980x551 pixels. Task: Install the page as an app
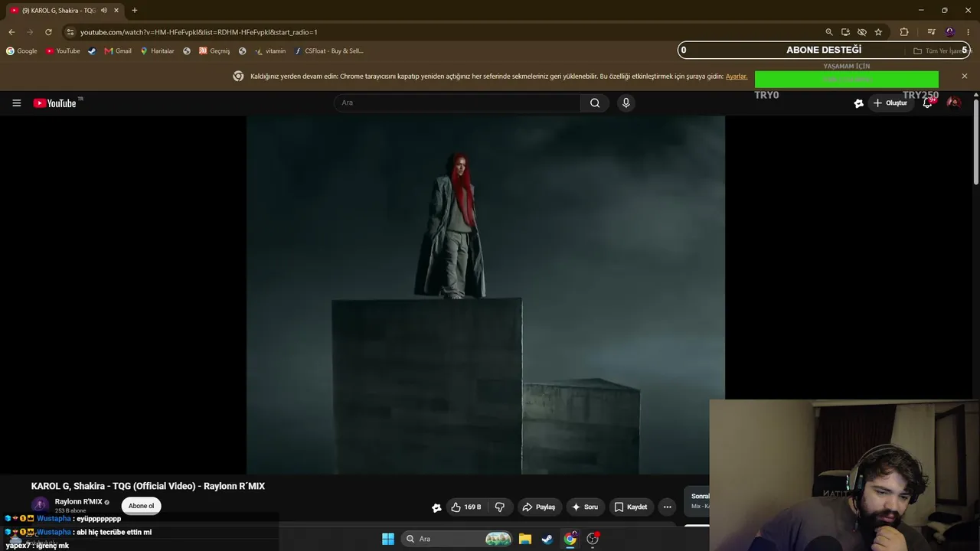tap(845, 32)
